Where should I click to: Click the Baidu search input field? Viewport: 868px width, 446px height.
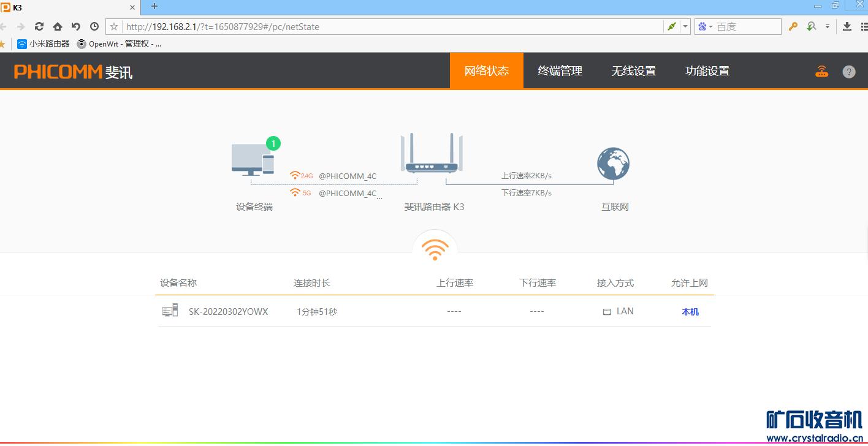[x=747, y=26]
